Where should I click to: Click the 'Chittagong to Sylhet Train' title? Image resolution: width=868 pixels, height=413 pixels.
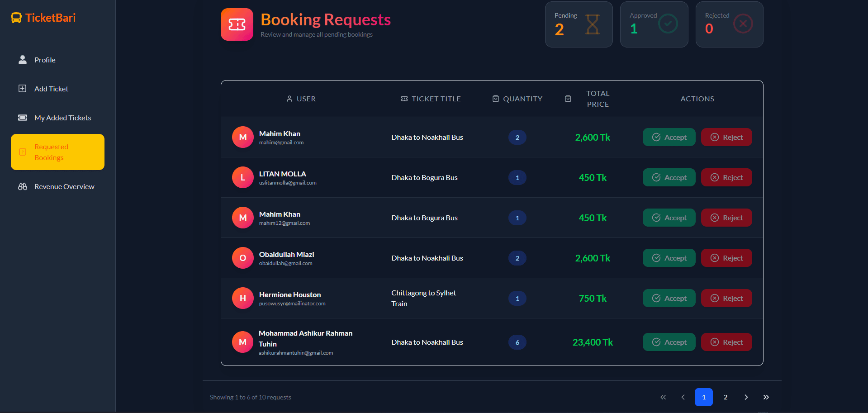pos(424,298)
